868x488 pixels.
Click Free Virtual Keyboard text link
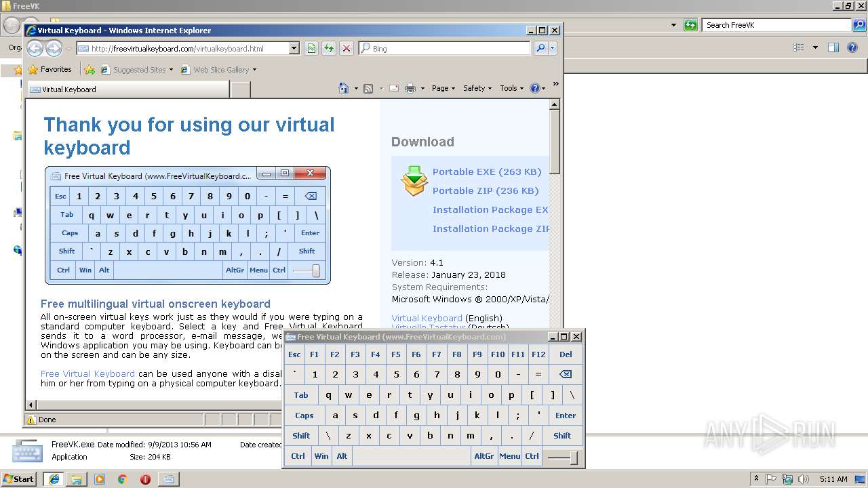point(87,373)
